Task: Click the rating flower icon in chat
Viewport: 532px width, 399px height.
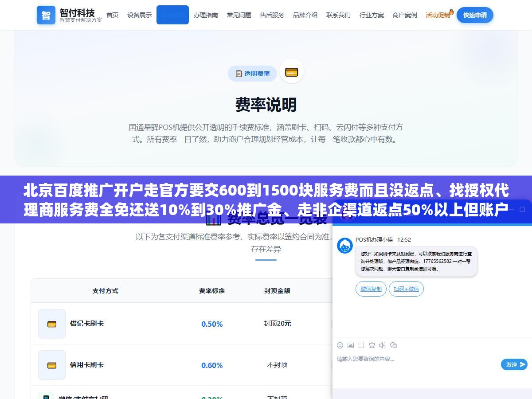Action: [372, 345]
